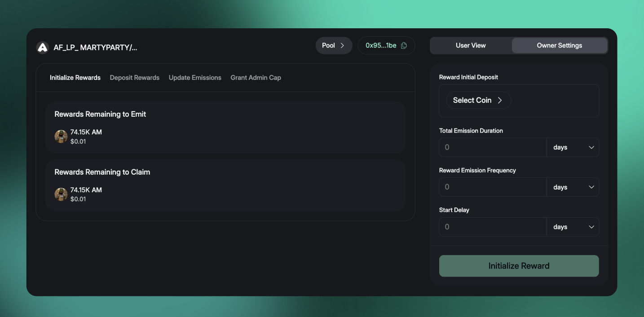Click the Pool button
The height and width of the screenshot is (317, 644).
(x=333, y=45)
